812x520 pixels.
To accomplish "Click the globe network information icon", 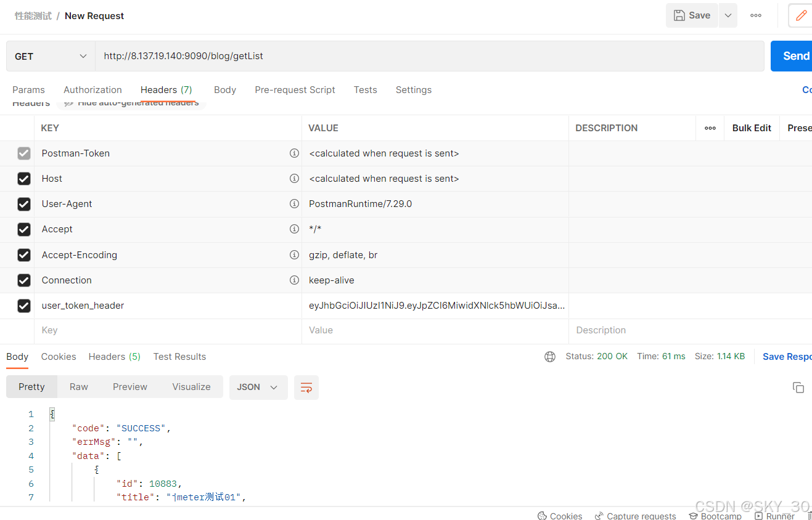I will click(x=550, y=357).
